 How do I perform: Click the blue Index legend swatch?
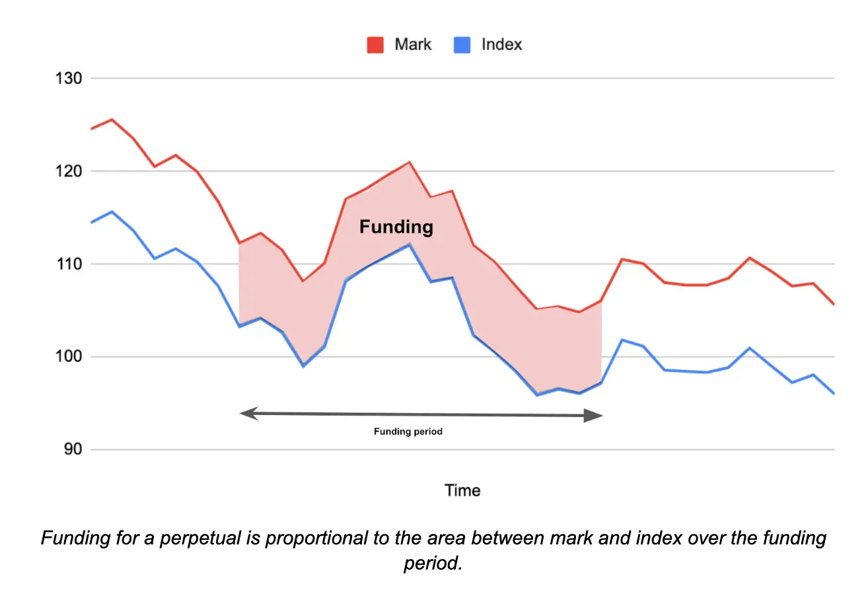point(462,45)
